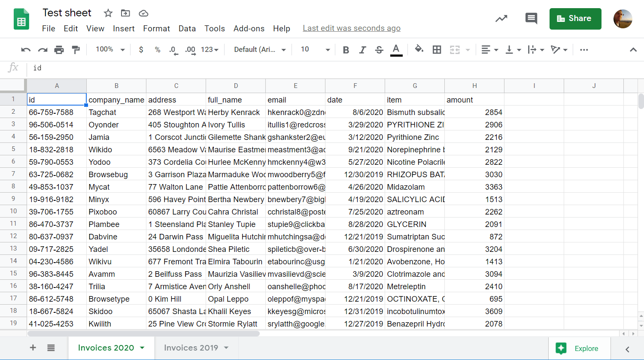Apply bold formatting to the cell
This screenshot has height=360, width=644.
point(346,49)
